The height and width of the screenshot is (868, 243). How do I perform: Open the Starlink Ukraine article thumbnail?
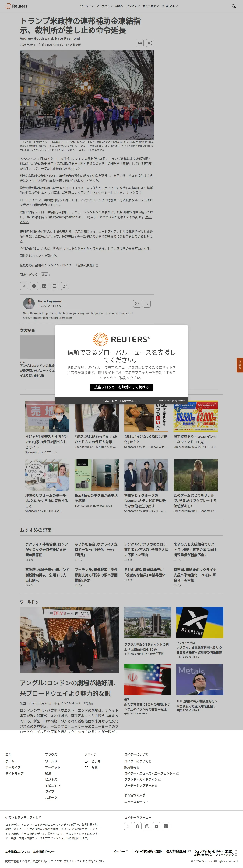click(200, 622)
